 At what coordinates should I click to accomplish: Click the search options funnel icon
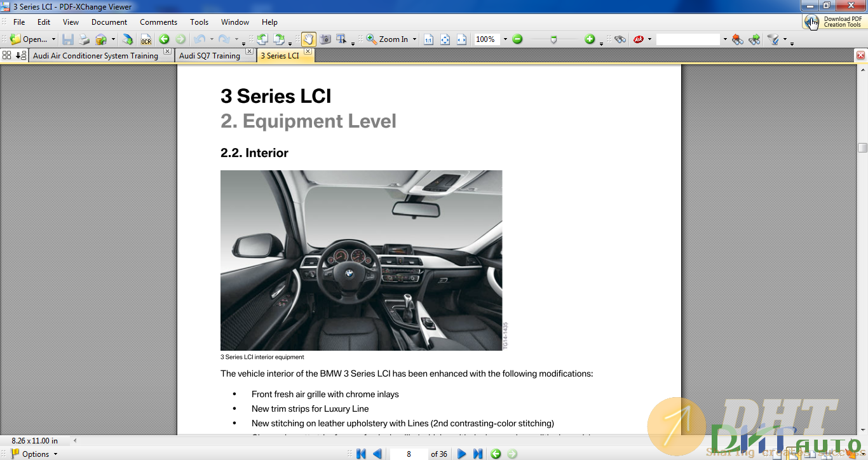773,39
